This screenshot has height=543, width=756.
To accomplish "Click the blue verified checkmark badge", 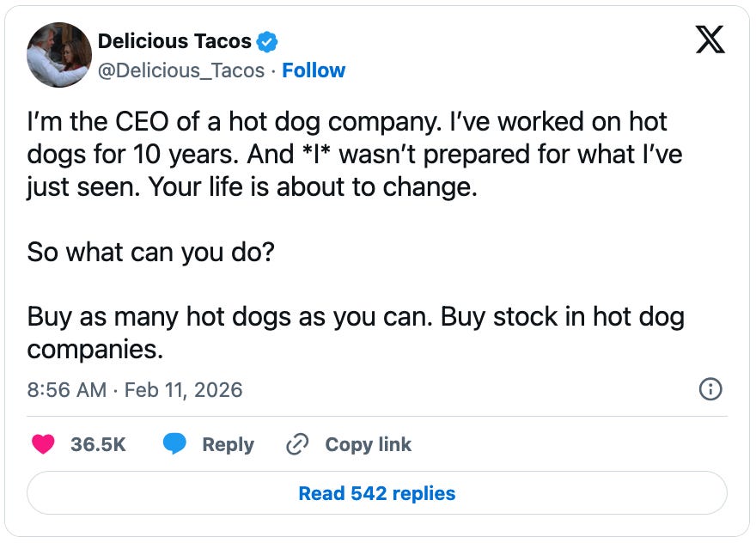I will 267,40.
